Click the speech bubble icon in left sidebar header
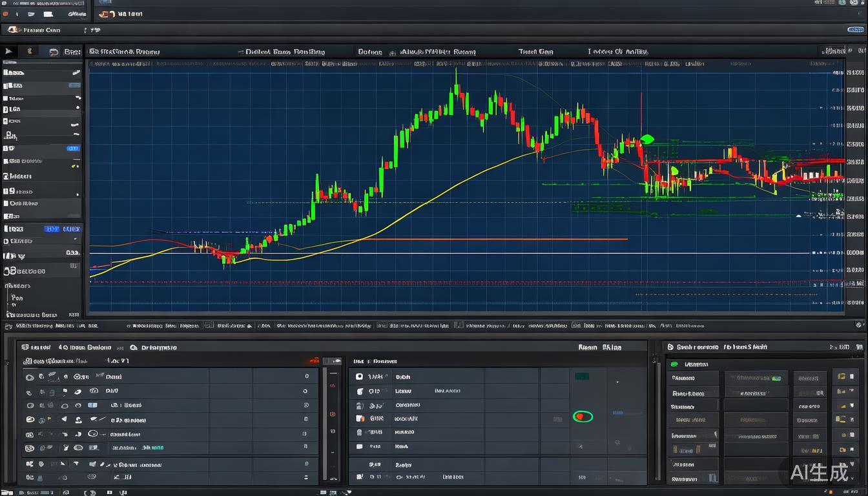This screenshot has height=496, width=868. [53, 52]
